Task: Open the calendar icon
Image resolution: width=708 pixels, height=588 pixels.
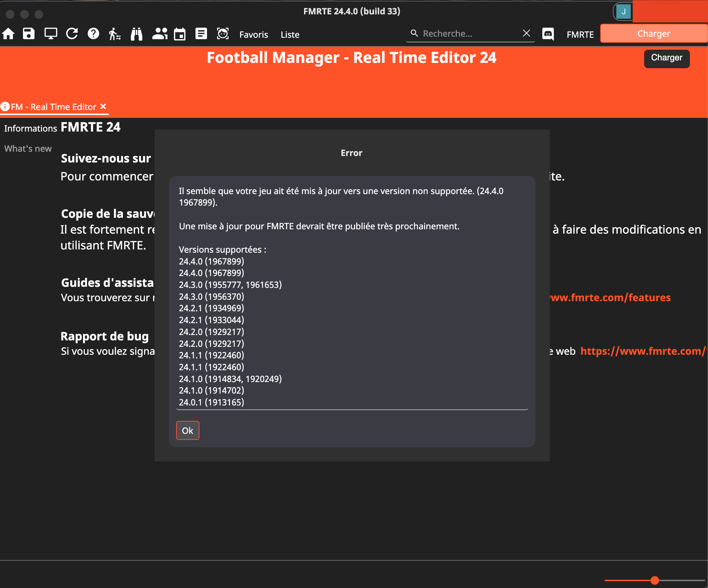Action: click(x=180, y=34)
